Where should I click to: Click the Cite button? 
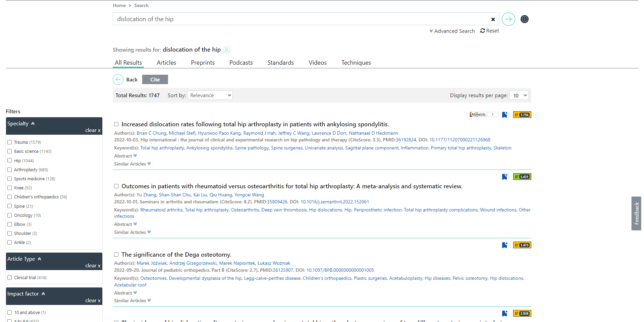pyautogui.click(x=155, y=79)
